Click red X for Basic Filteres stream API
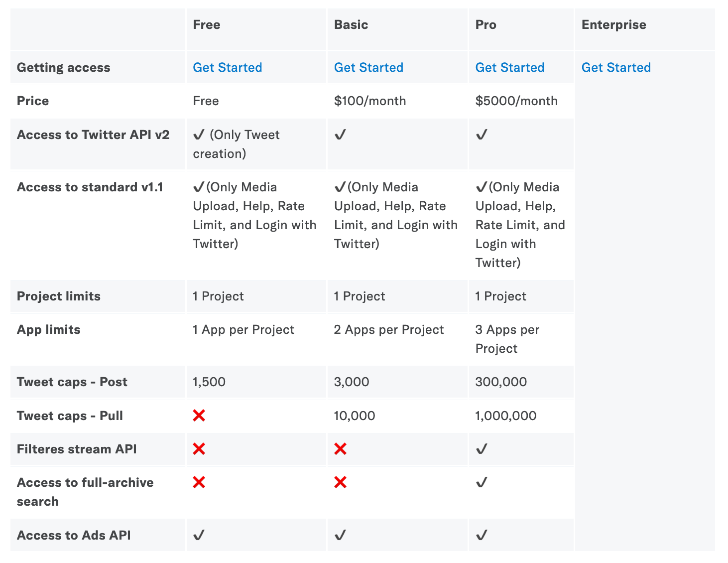The image size is (728, 563). click(x=341, y=449)
